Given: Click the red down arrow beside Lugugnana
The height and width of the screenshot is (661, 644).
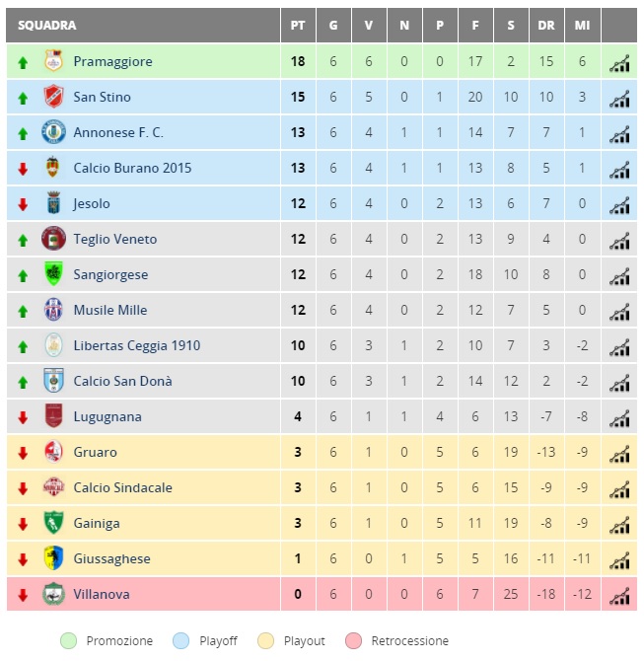Looking at the screenshot, I should coord(23,417).
